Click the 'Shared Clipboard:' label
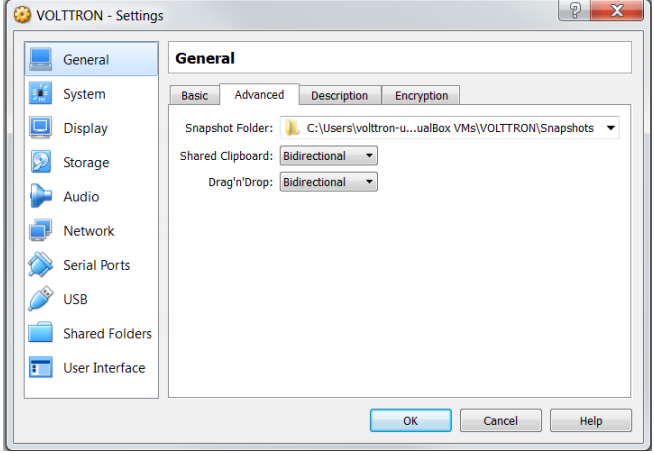This screenshot has height=453, width=654. tap(226, 156)
